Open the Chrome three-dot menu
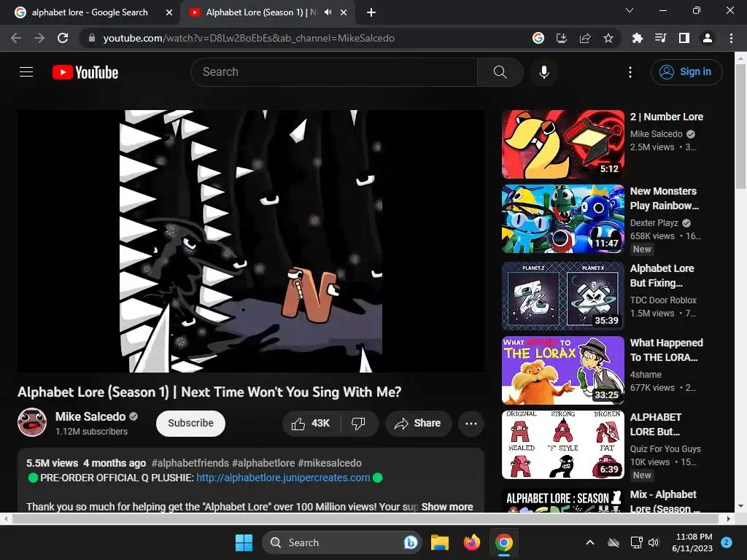The height and width of the screenshot is (560, 747). click(731, 38)
